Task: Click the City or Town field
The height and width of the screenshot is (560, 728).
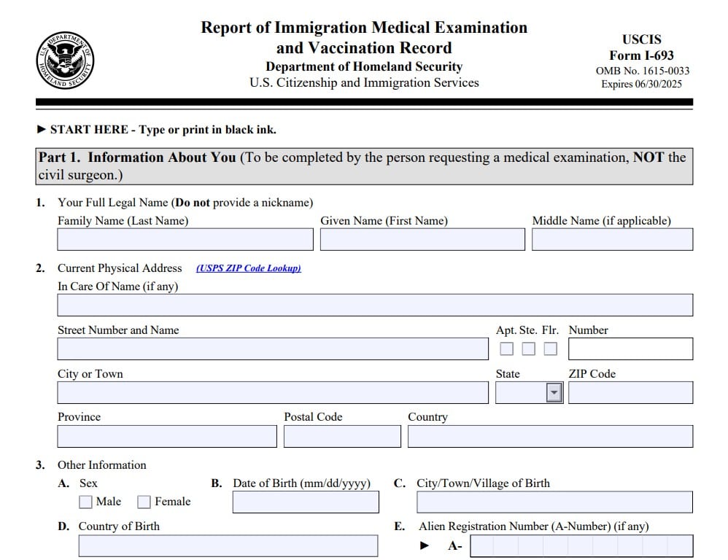Action: [x=273, y=392]
